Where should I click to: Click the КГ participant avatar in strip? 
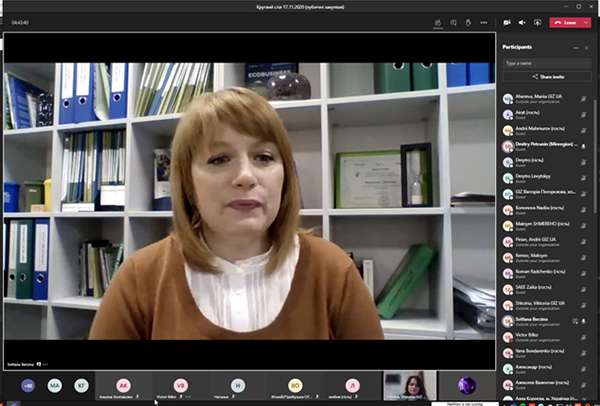click(x=82, y=385)
